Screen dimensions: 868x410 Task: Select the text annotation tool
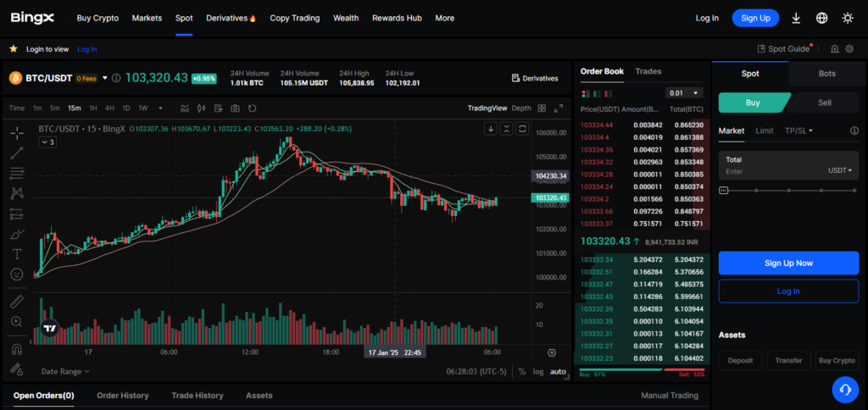[x=17, y=254]
